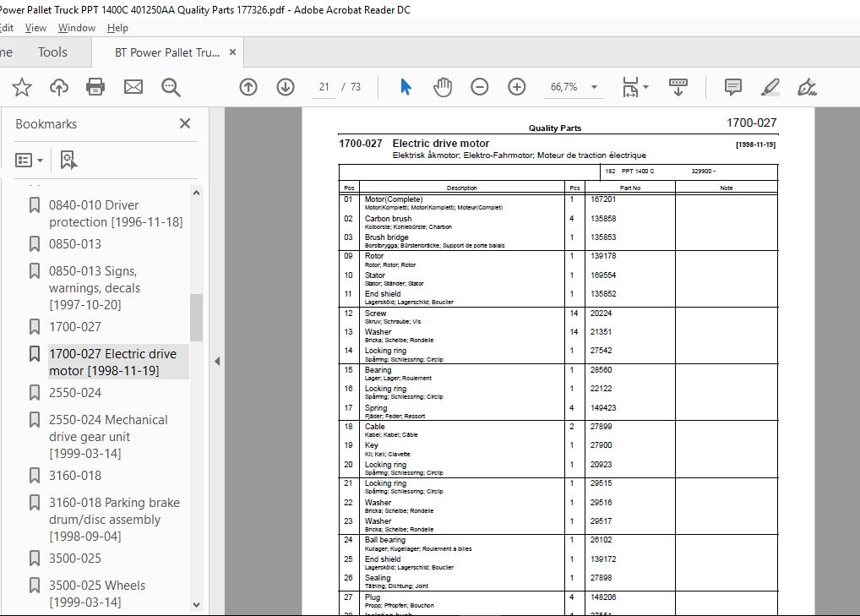Click the upload to cloud icon
The width and height of the screenshot is (860, 616).
[58, 87]
